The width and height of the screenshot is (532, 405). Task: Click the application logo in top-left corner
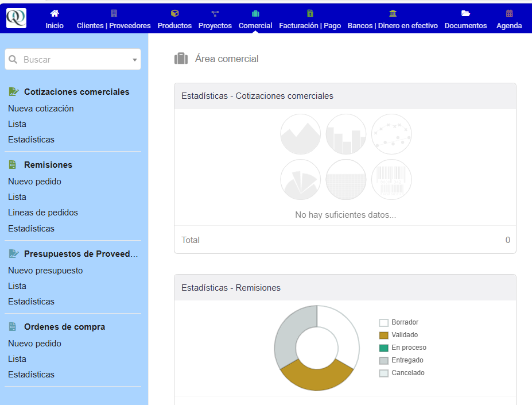pyautogui.click(x=16, y=18)
